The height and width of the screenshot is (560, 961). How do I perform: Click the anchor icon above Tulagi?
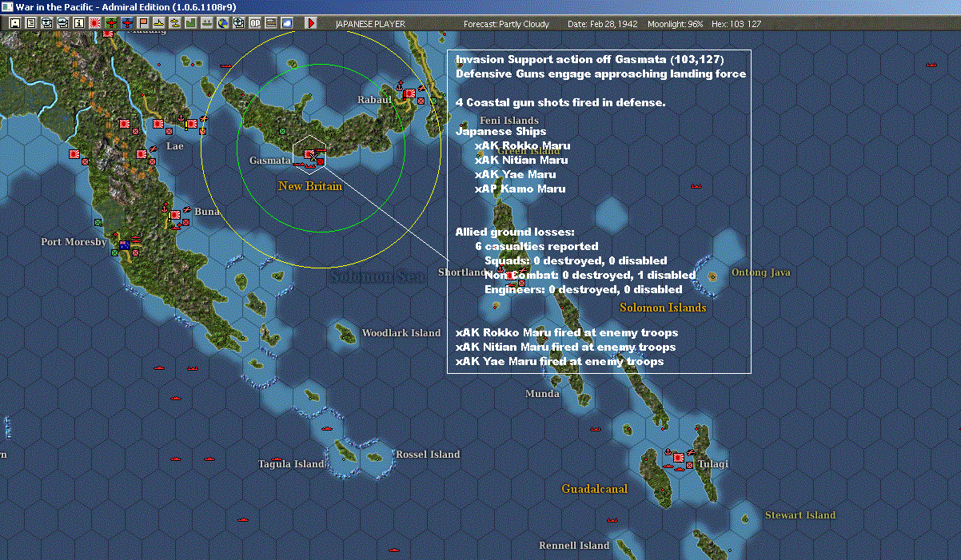coord(666,452)
